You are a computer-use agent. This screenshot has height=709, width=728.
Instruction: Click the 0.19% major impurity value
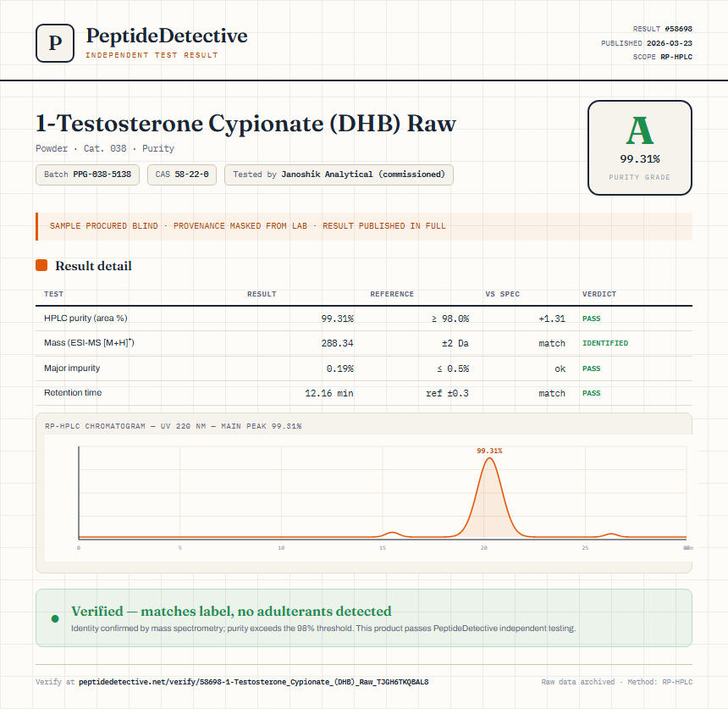339,368
